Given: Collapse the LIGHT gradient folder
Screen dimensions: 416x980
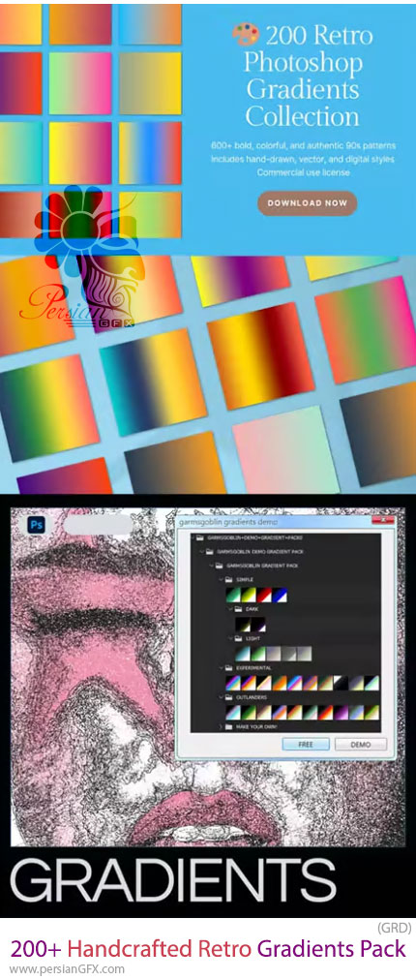Looking at the screenshot, I should point(230,638).
